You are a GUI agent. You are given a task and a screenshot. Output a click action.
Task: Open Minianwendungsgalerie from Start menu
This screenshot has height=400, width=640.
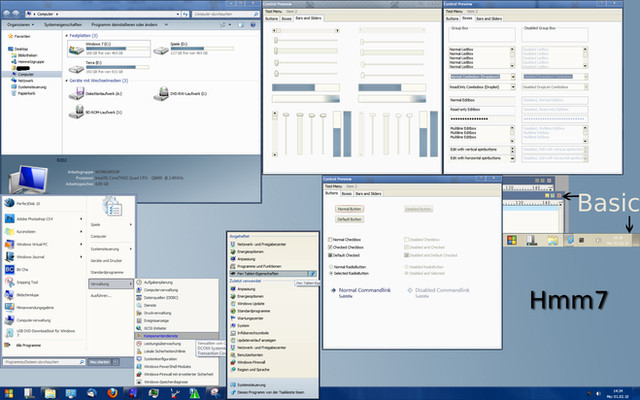(x=42, y=307)
